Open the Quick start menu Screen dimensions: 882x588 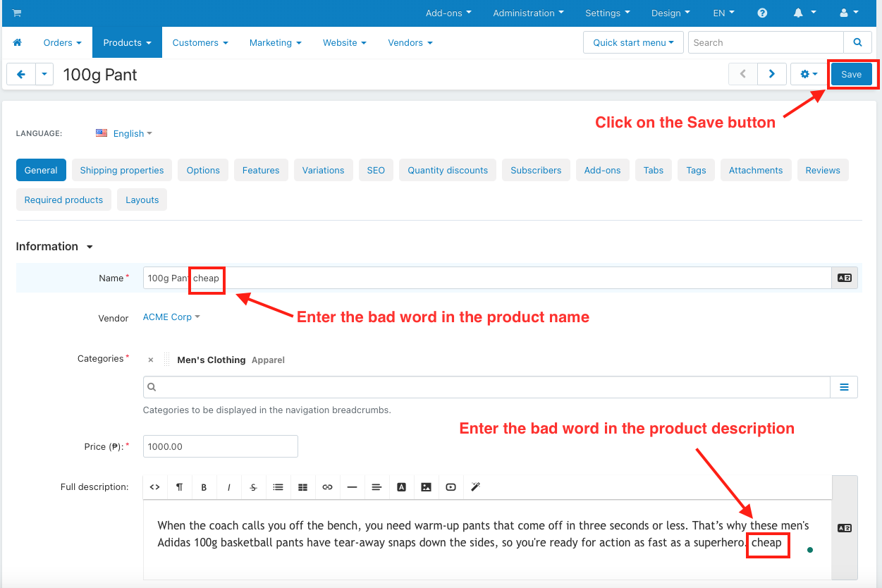[x=633, y=42]
